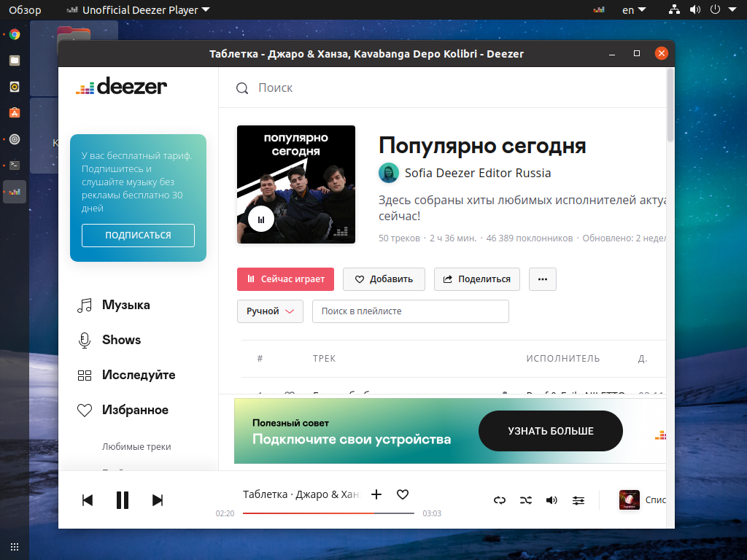Viewport: 747px width, 560px height.
Task: Skip to the previous track
Action: click(88, 500)
